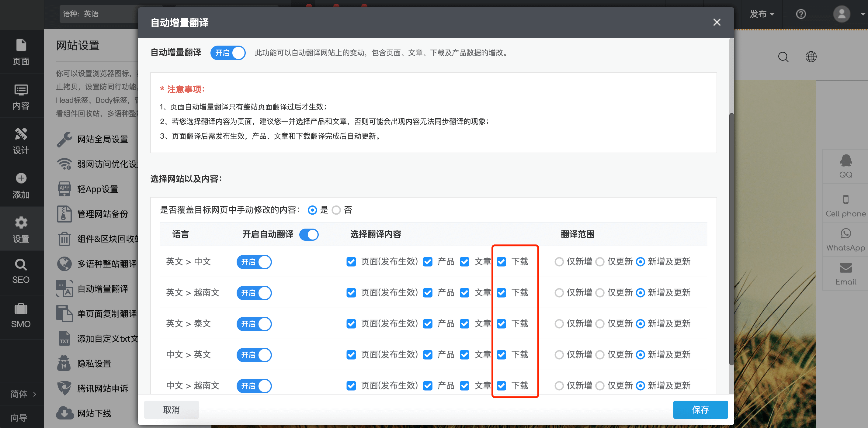Expand the 简体 language switcher chevron
This screenshot has height=428, width=868.
pyautogui.click(x=34, y=394)
